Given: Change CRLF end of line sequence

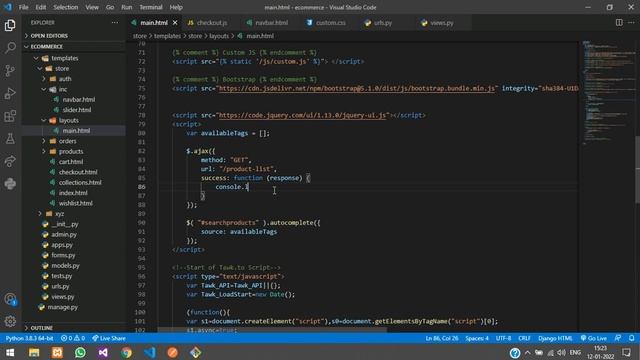Looking at the screenshot, I should [x=524, y=338].
